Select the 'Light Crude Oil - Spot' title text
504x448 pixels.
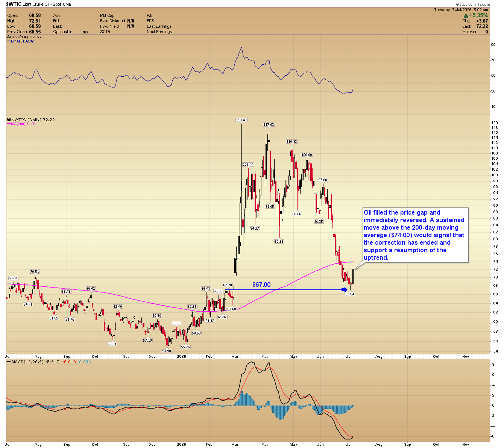pos(43,5)
